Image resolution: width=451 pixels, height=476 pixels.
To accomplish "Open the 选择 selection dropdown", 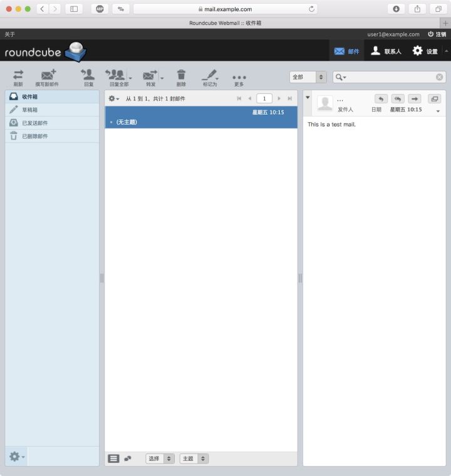I will pos(160,458).
